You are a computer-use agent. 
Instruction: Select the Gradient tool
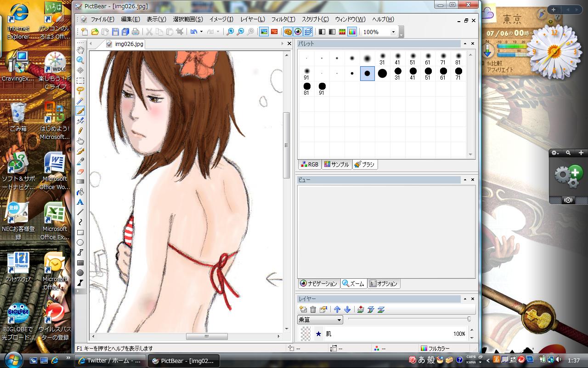80,182
